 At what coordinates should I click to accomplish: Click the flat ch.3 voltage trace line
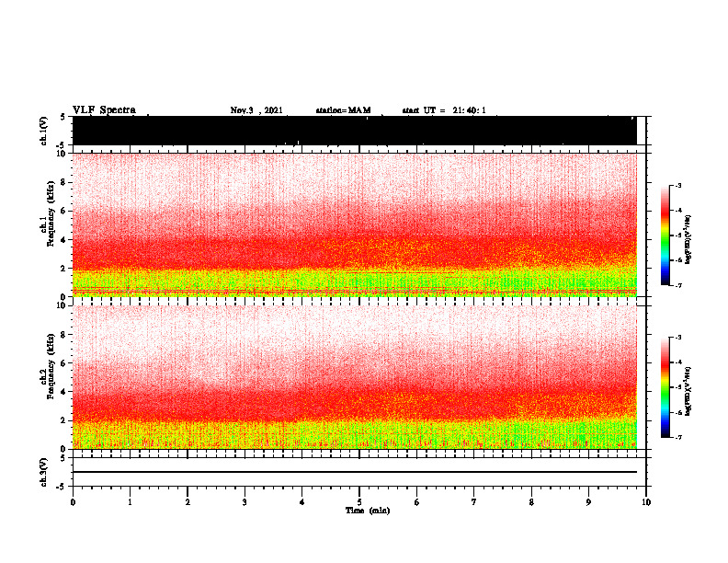(x=354, y=472)
